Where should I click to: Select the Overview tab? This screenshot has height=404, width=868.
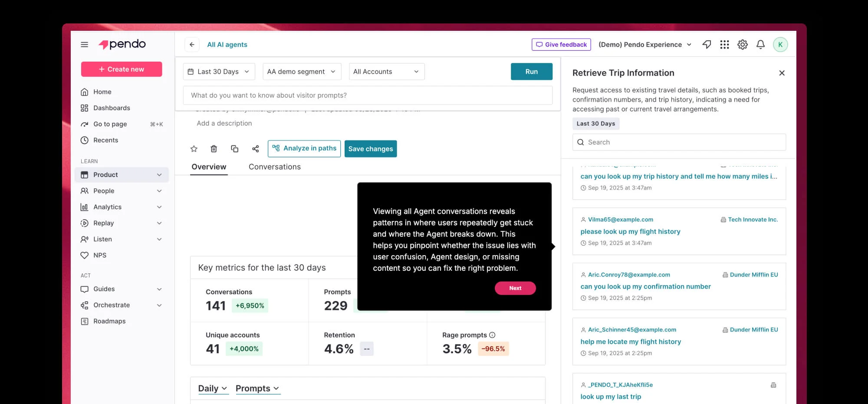(x=209, y=167)
